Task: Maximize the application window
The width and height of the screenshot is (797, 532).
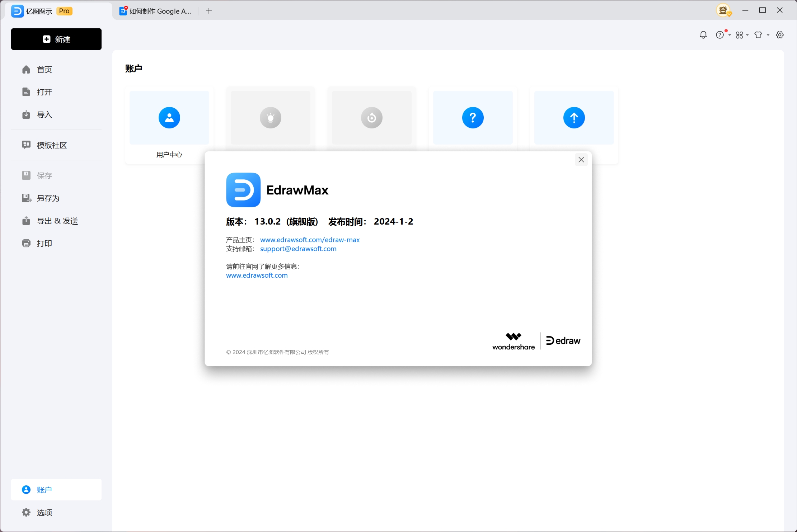Action: coord(763,10)
